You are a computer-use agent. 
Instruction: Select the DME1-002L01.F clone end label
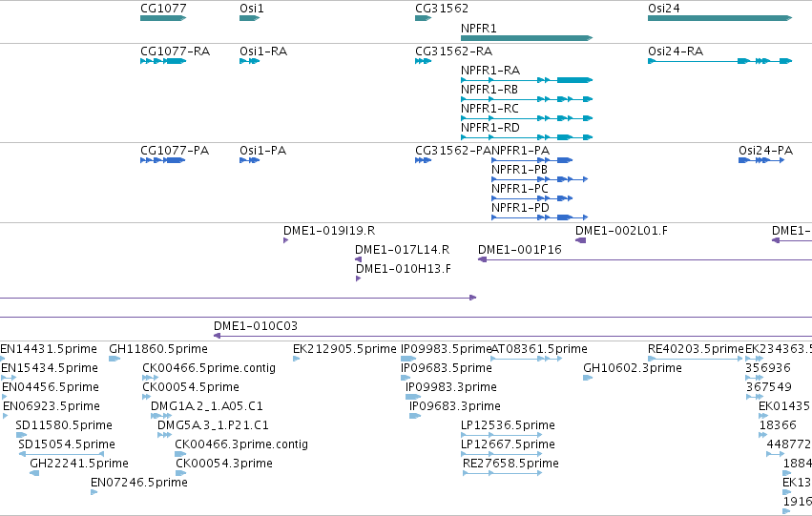(621, 231)
